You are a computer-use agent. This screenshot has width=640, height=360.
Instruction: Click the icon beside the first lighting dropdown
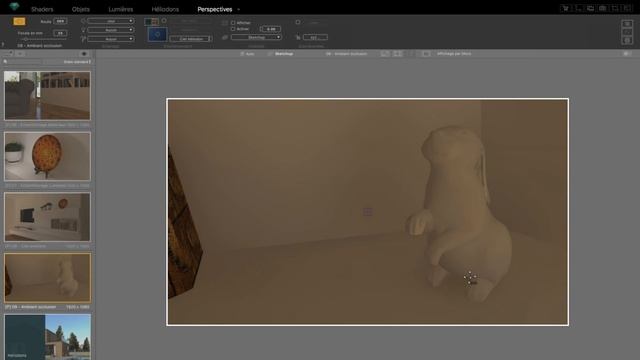(83, 21)
